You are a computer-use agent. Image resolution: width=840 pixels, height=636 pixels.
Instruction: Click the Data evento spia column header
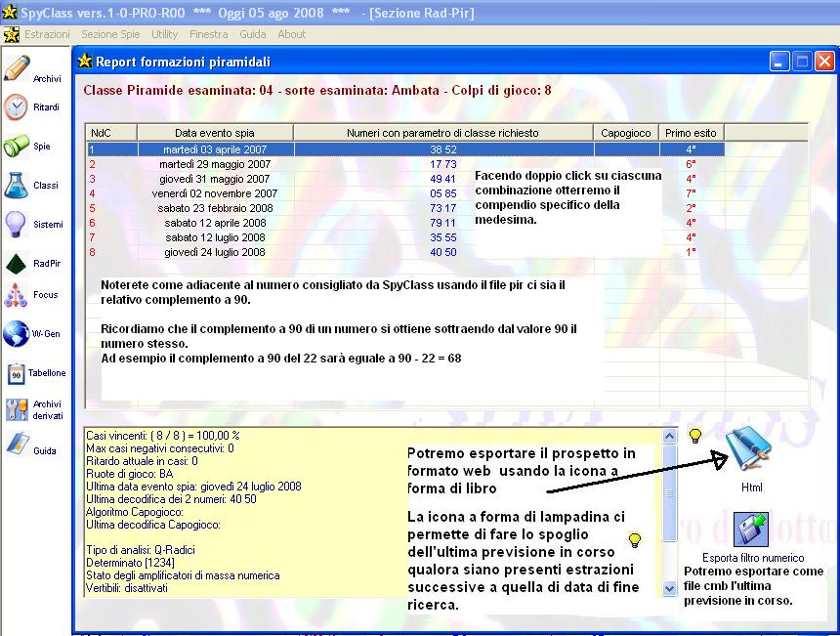(x=215, y=132)
